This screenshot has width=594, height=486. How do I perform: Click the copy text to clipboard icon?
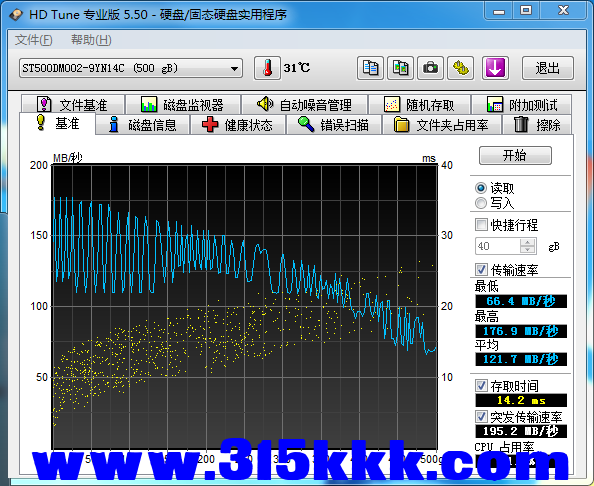click(x=370, y=68)
